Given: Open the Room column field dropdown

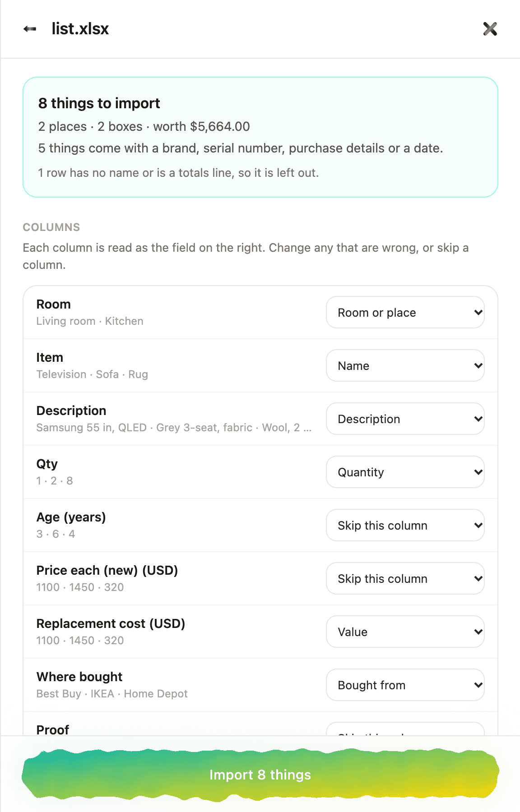Looking at the screenshot, I should [x=405, y=312].
